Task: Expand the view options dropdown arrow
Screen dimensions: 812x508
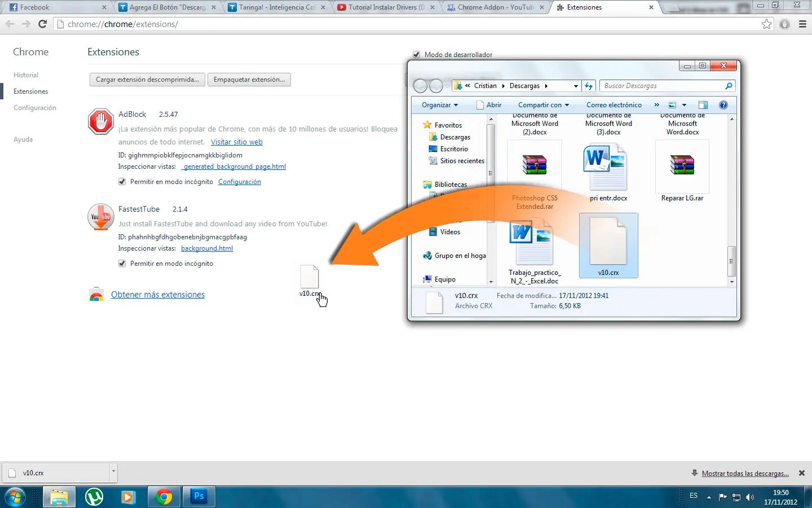Action: [x=684, y=105]
